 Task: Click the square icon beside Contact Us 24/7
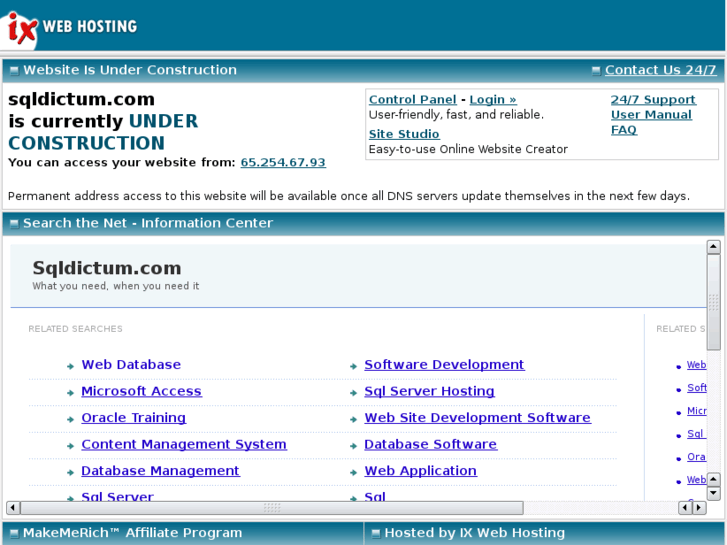point(596,71)
